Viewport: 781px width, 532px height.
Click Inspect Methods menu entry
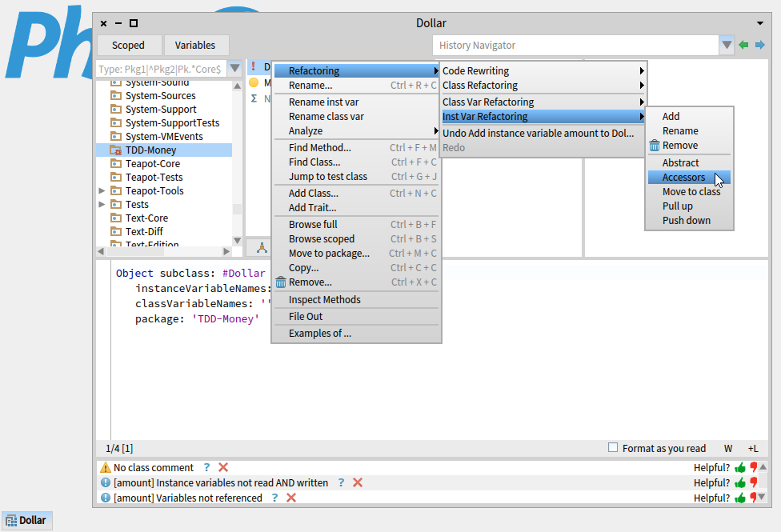pos(356,300)
